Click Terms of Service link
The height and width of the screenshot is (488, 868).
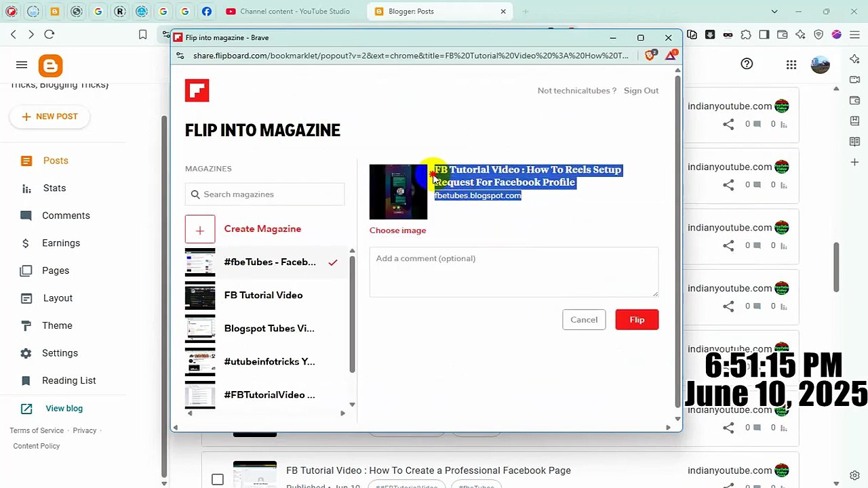click(x=37, y=430)
